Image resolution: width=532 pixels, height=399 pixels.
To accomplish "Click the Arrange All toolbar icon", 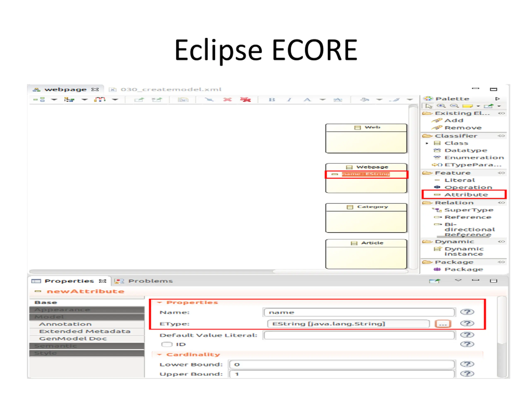I will [x=39, y=99].
